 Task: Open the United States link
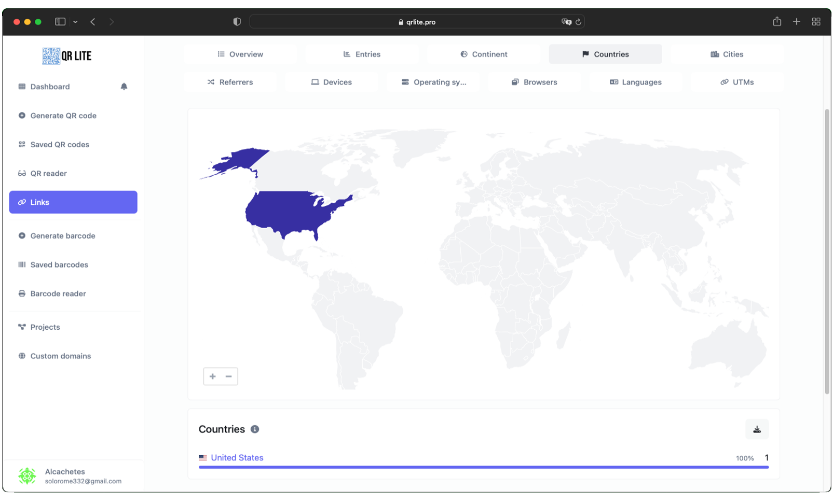point(237,458)
